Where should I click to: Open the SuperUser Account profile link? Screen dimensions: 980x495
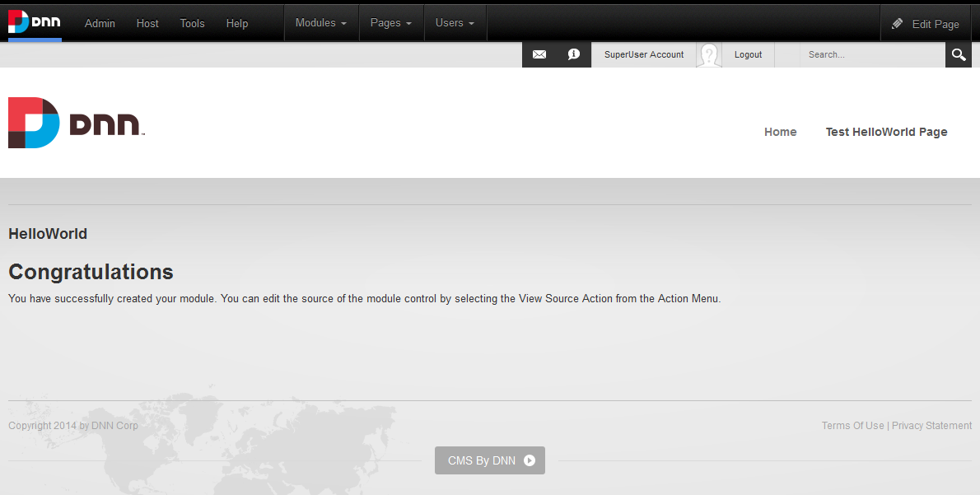(644, 54)
